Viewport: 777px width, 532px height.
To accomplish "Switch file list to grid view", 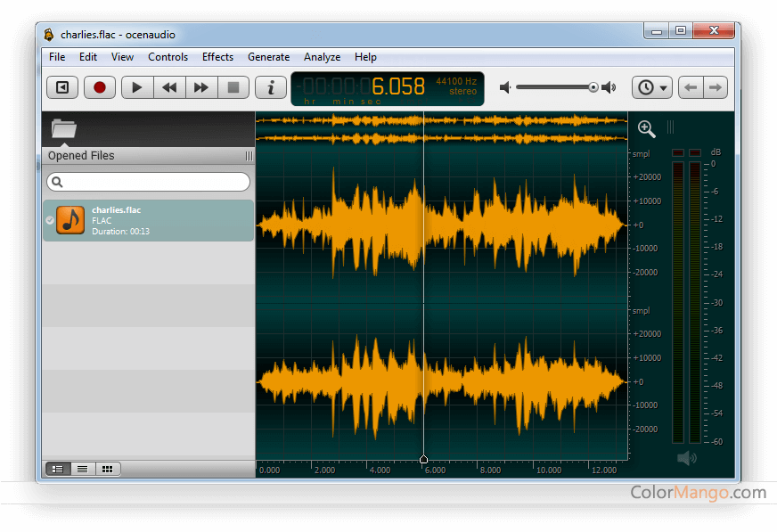I will [x=107, y=469].
